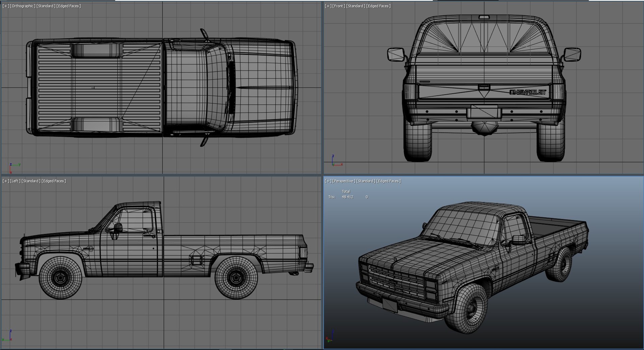Screen dimensions: 644x350
Task: Click the axis gizmo in Perspective viewport
Action: pyautogui.click(x=330, y=335)
